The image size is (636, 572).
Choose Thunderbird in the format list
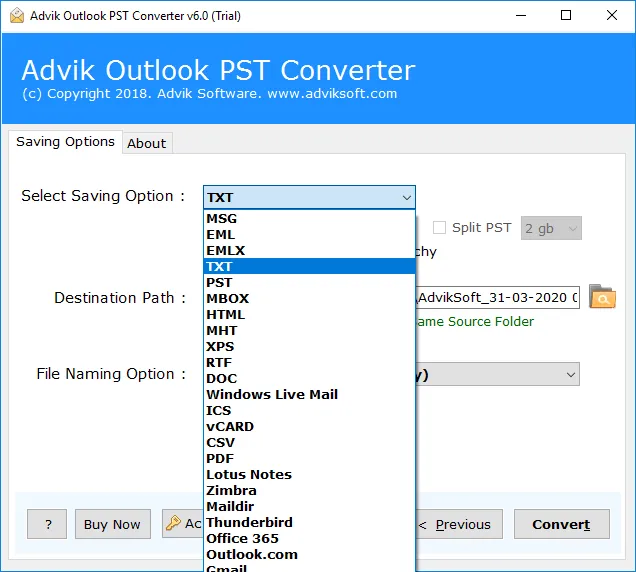(x=309, y=522)
